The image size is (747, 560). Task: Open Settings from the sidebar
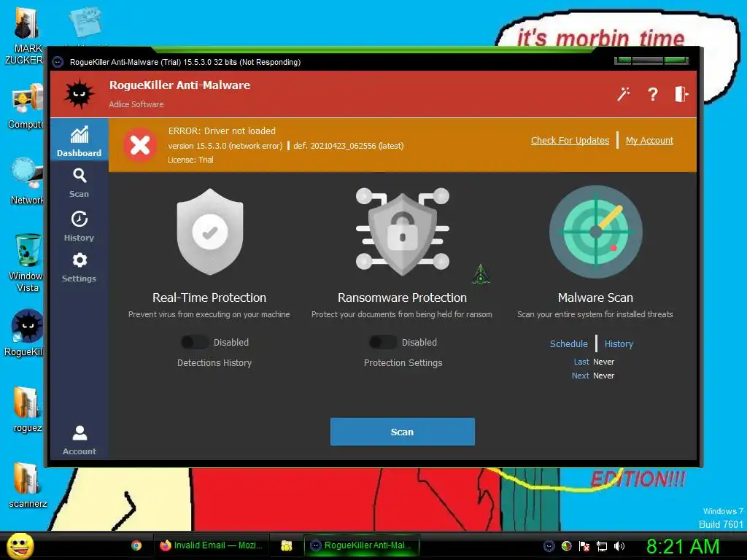[79, 268]
